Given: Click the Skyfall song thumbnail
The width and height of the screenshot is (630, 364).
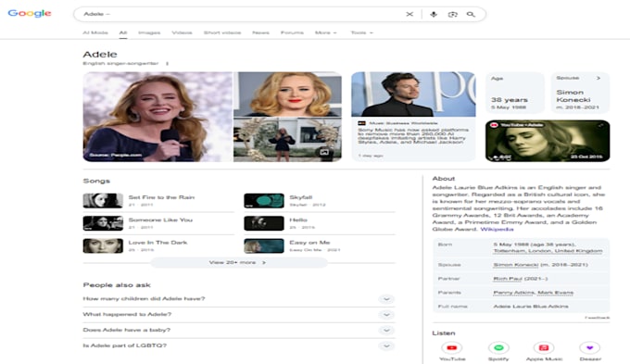Looking at the screenshot, I should coord(264,200).
